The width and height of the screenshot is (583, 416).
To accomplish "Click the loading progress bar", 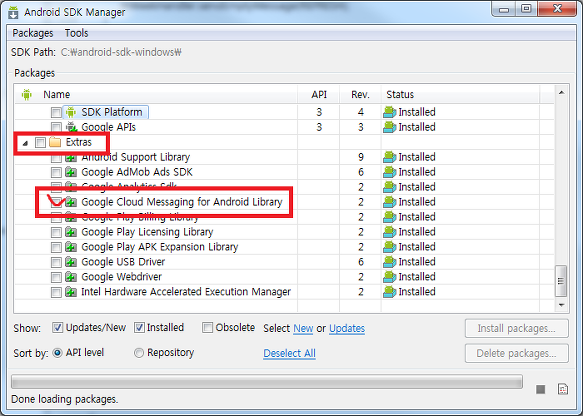I will click(267, 381).
